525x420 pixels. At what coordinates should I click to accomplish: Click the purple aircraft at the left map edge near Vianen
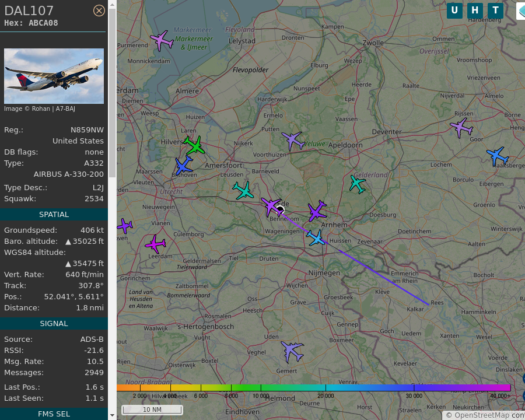pyautogui.click(x=125, y=226)
